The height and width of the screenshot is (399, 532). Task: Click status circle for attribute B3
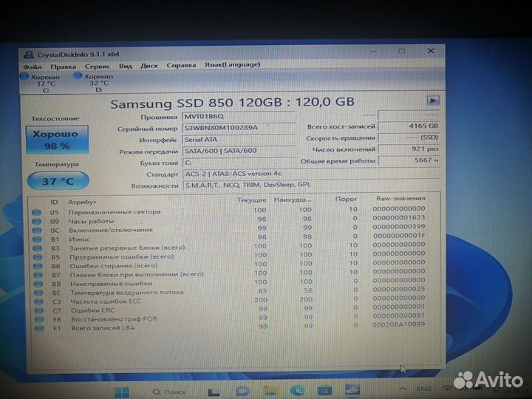pos(38,248)
